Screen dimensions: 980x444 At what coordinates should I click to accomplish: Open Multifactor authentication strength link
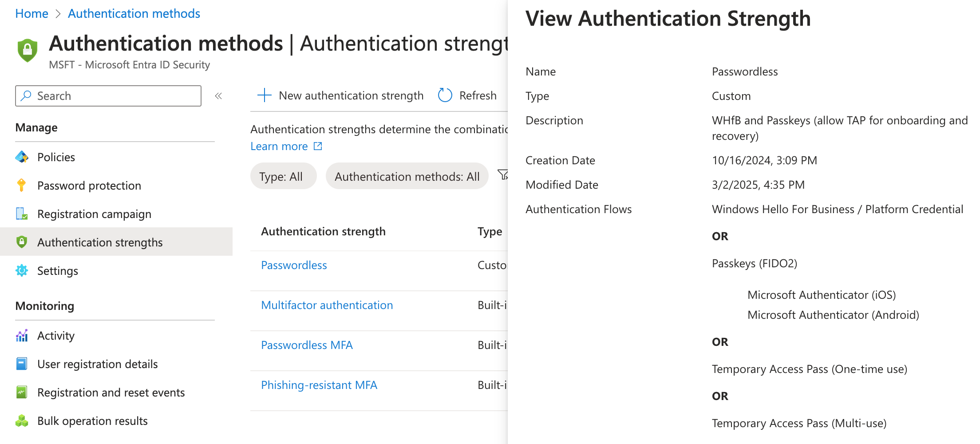click(x=327, y=305)
